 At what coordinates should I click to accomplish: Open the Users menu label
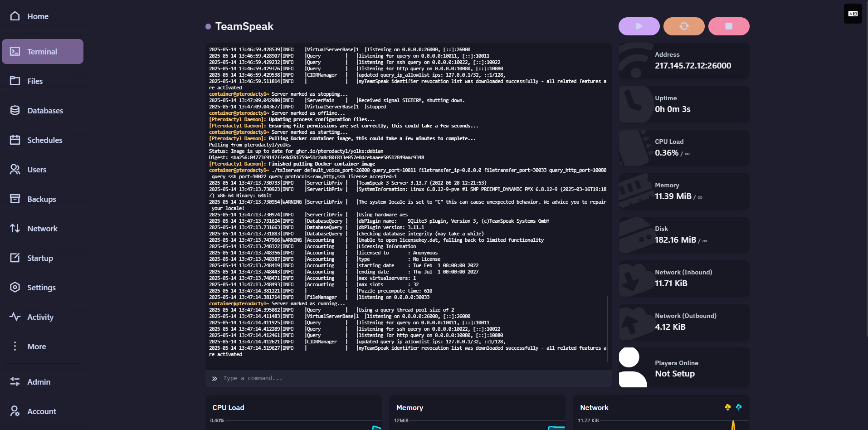(37, 170)
